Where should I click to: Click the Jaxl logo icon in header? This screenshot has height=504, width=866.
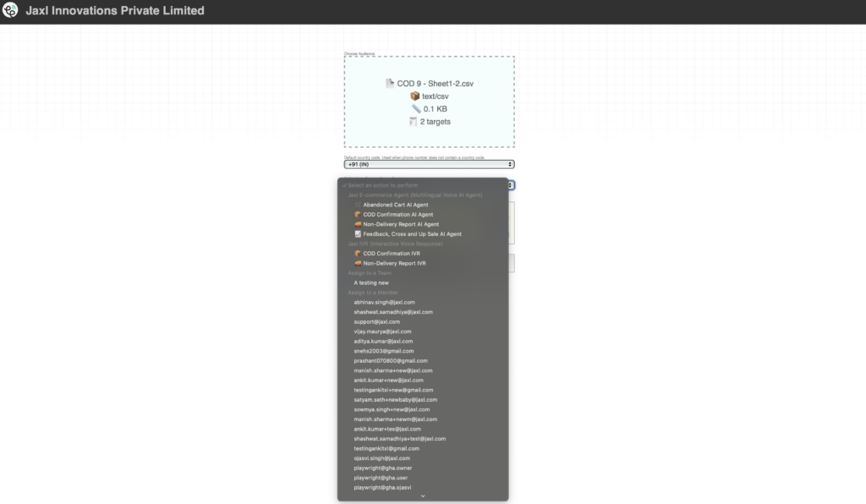(11, 11)
